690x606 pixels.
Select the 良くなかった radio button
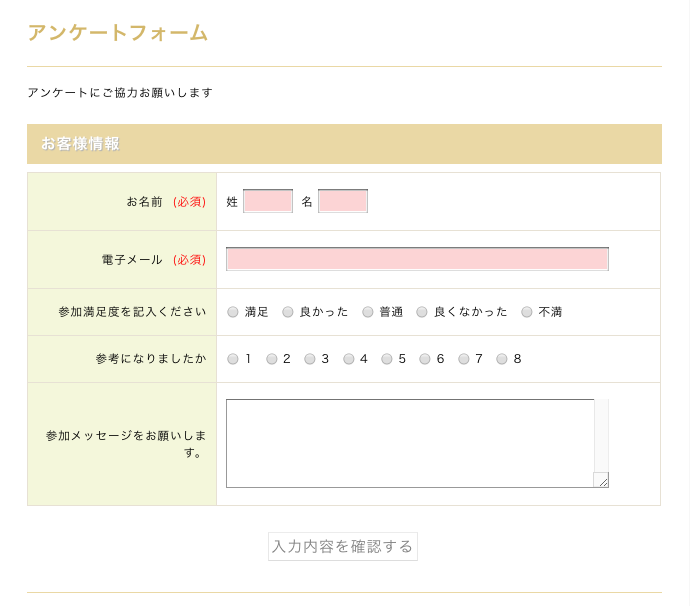[422, 312]
